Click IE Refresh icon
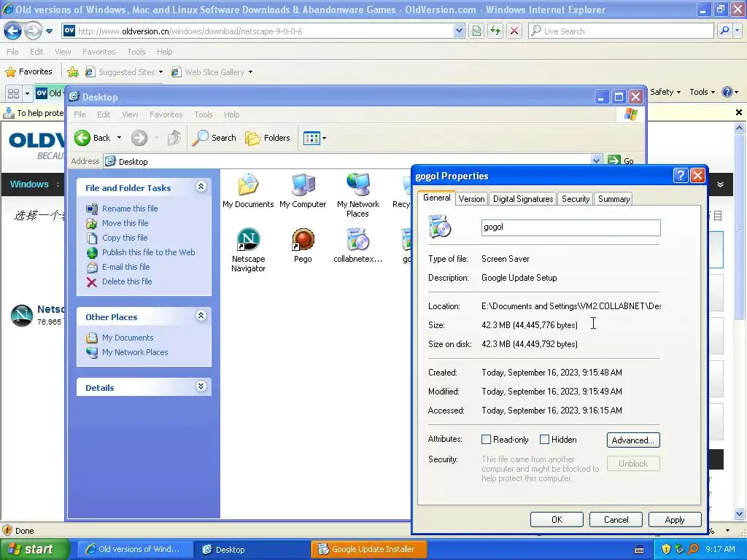Viewport: 747px width, 560px height. click(495, 31)
